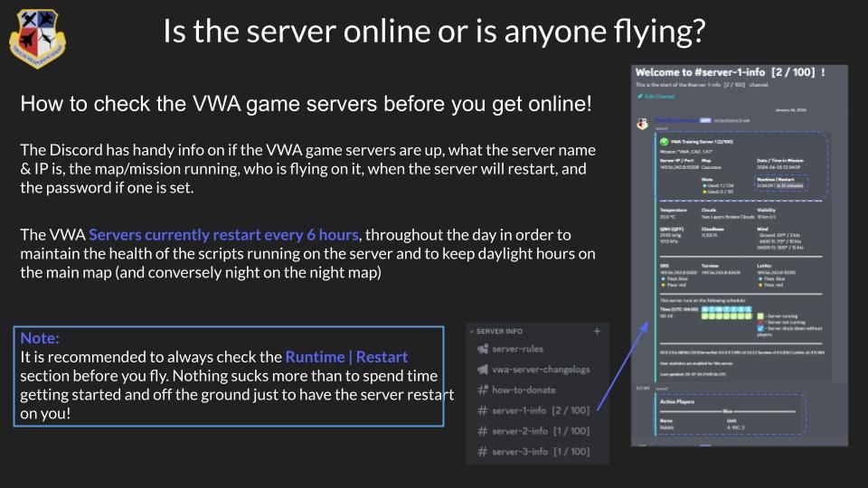Viewport: 868px width, 488px height.
Task: Click the hash icon beside server-3-info
Action: [483, 452]
